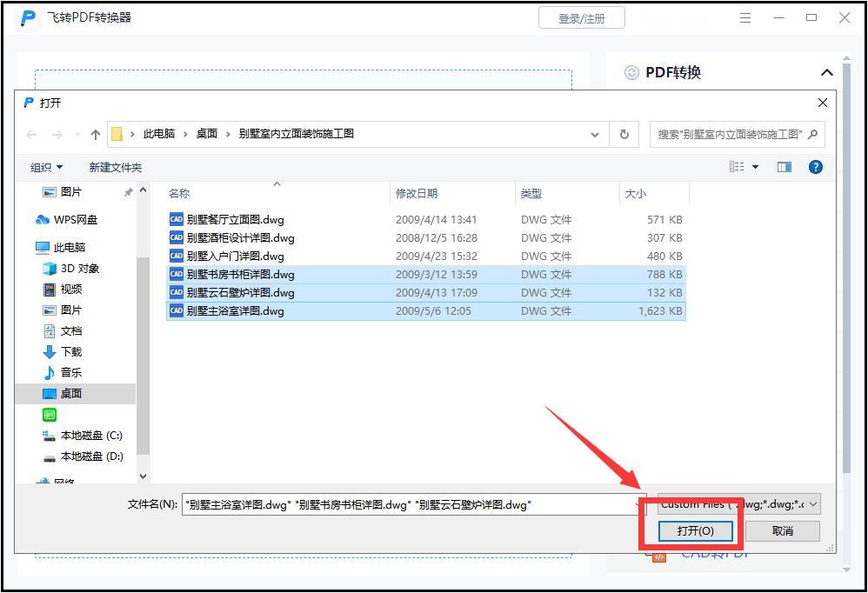Deselect the highlighted 别墅主浴室详图.dwg file
The image size is (868, 593).
[242, 310]
